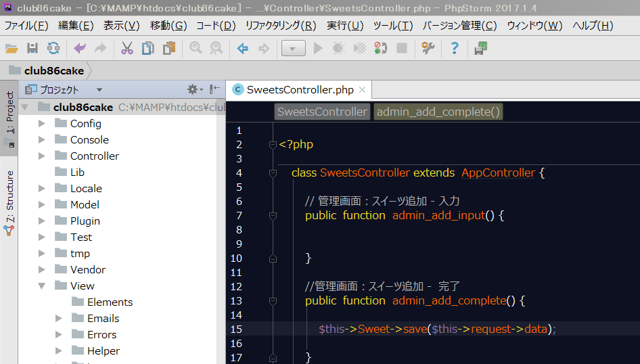
Task: Click the Synchronize toolbar icon
Action: (53, 49)
